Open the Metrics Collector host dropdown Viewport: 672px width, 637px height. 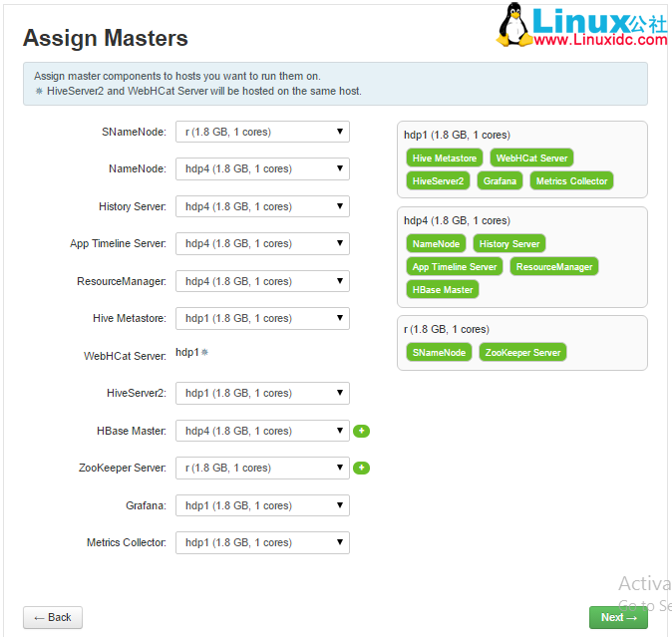click(262, 542)
